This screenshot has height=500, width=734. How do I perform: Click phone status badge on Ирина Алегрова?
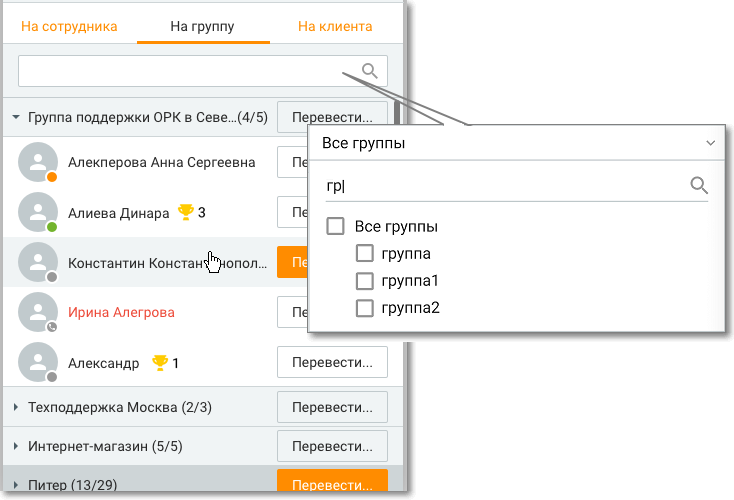tap(52, 327)
